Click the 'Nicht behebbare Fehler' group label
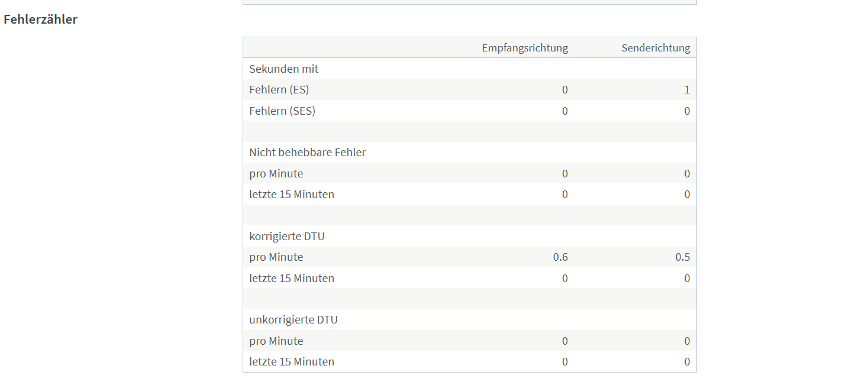 pyautogui.click(x=307, y=153)
